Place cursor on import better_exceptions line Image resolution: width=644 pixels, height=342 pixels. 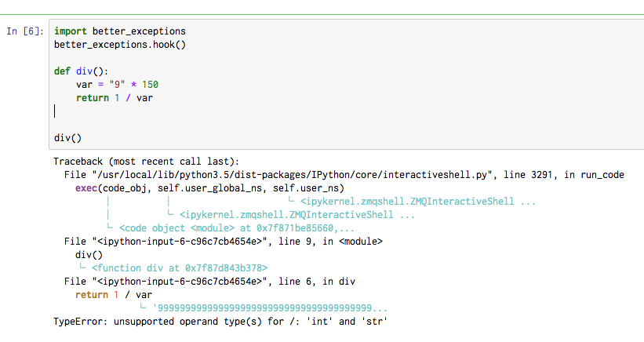[x=120, y=31]
